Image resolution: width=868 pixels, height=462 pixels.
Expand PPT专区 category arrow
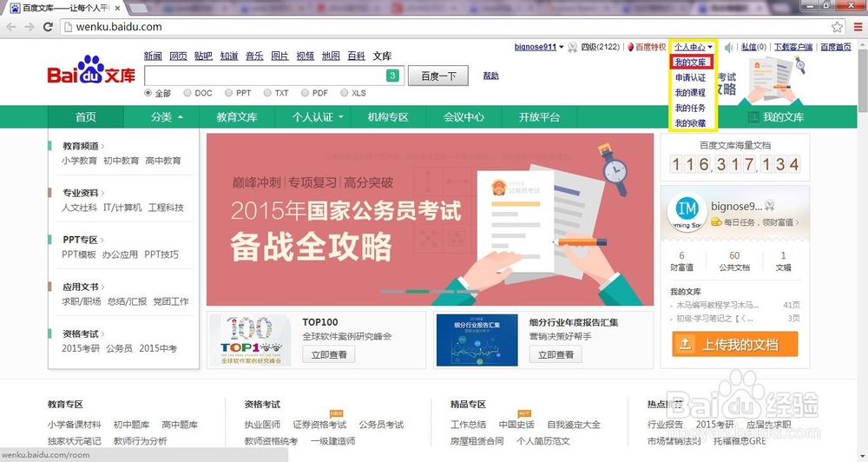[102, 240]
